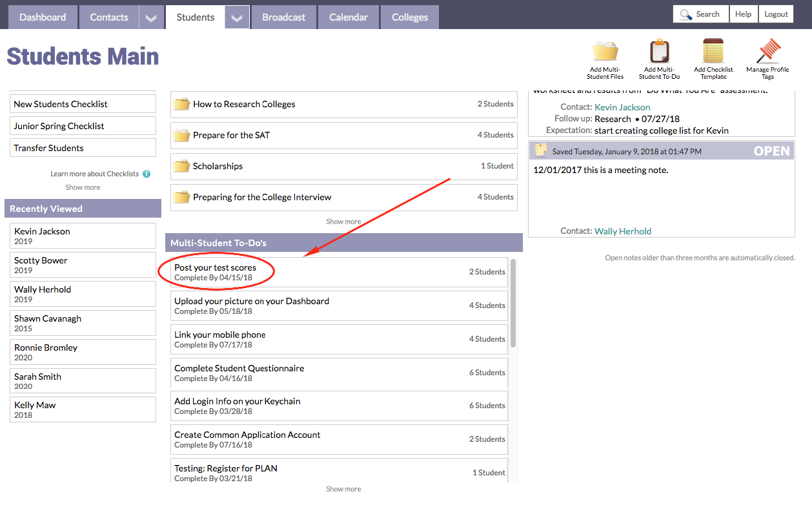
Task: Open Wally Herhold in Recently Viewed
Action: (83, 294)
